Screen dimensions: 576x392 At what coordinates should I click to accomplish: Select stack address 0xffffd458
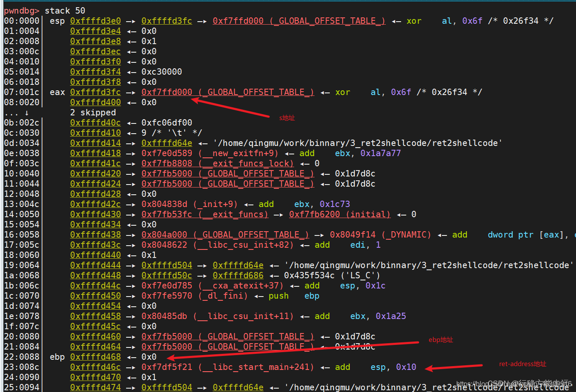pos(96,316)
